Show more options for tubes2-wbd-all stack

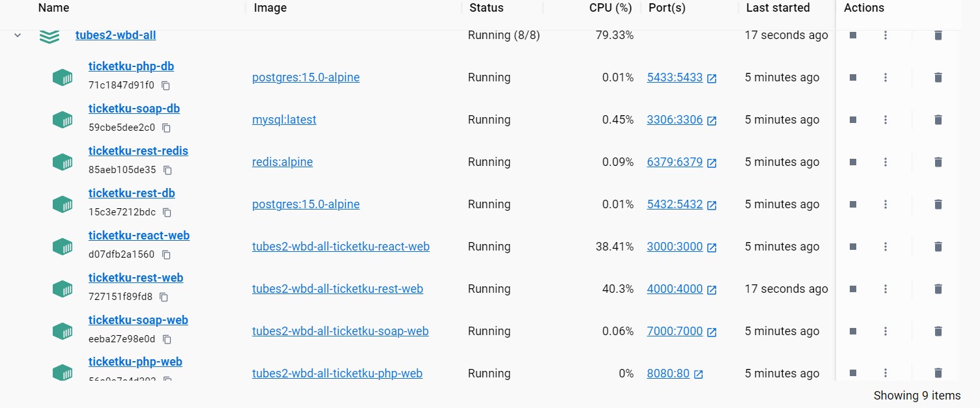[x=885, y=35]
